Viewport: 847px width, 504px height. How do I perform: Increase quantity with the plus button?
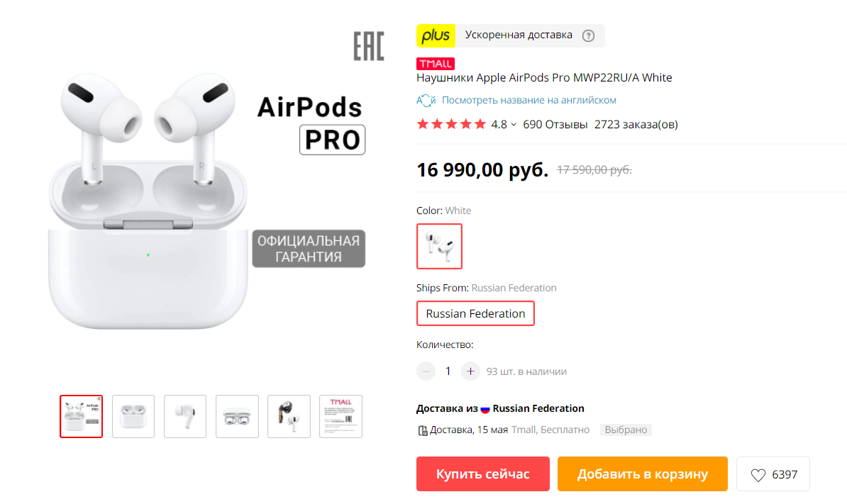(x=470, y=371)
